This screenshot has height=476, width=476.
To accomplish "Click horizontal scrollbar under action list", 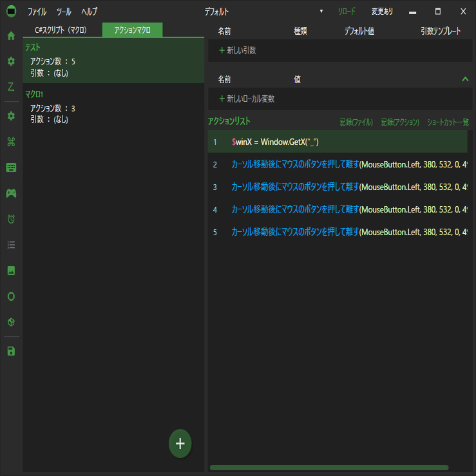I will [329, 468].
